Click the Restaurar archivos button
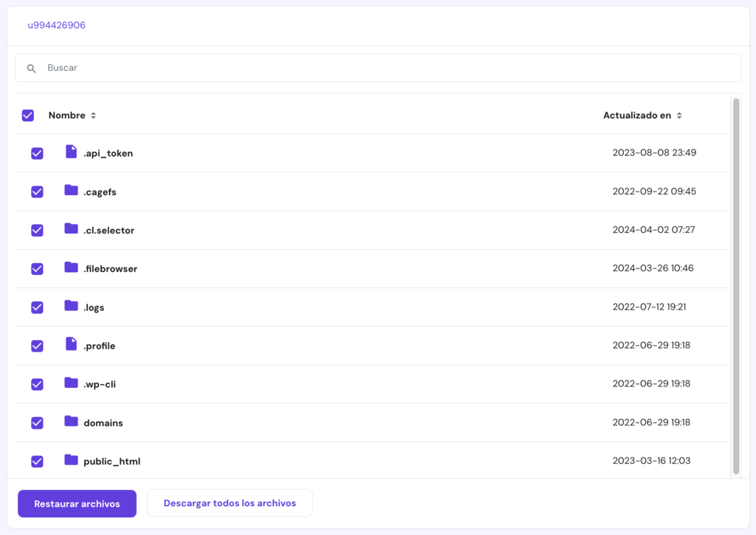The width and height of the screenshot is (756, 535). coord(77,503)
